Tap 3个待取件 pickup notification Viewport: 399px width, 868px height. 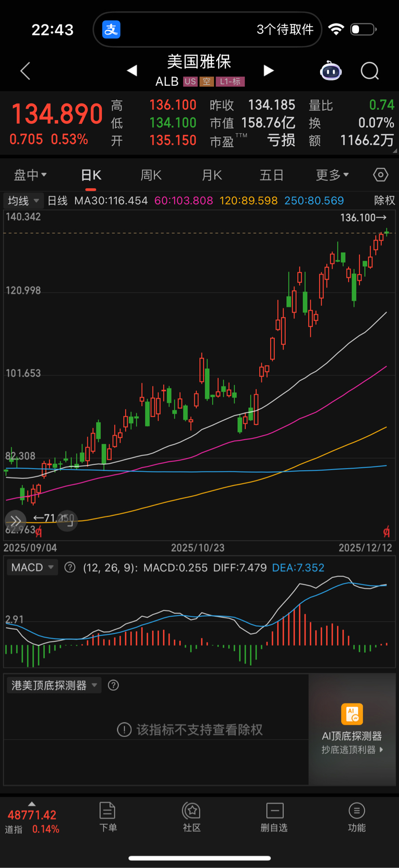[x=285, y=29]
